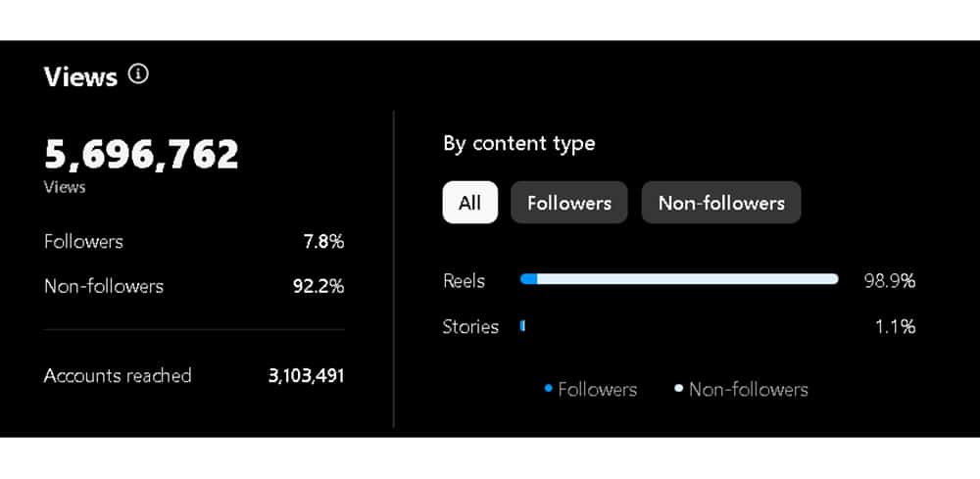Screen dimensions: 980x479
Task: Click the Accounts reached label
Action: [x=118, y=376]
